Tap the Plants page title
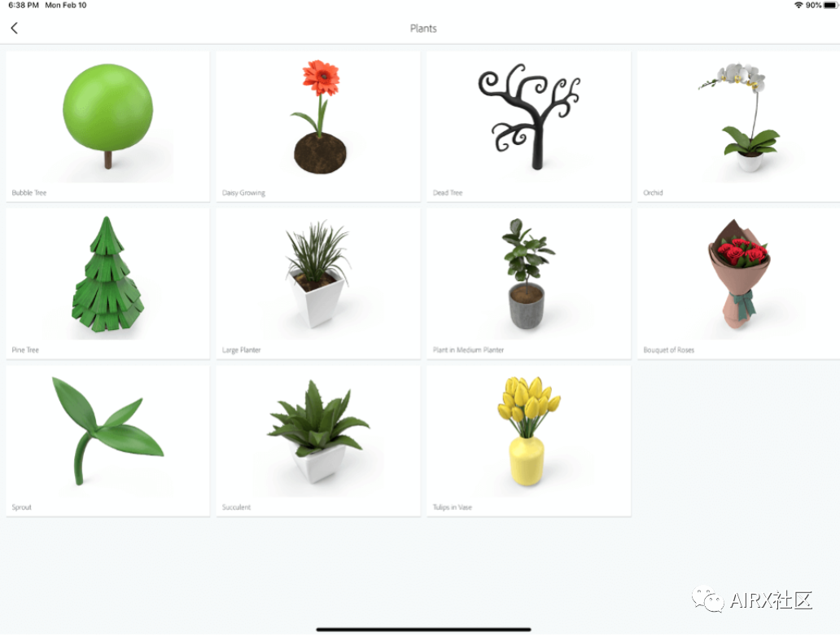Viewport: 840px width, 637px height. 423,29
